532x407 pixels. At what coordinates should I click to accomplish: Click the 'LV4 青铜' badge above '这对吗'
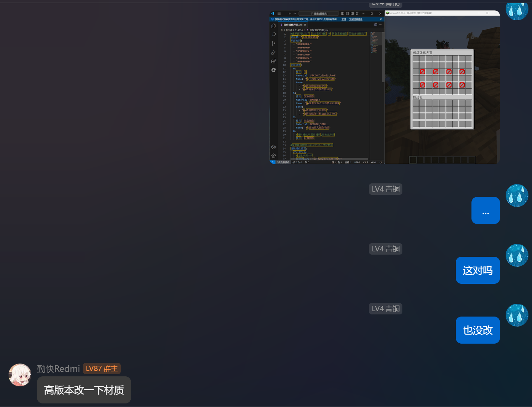[x=386, y=249]
